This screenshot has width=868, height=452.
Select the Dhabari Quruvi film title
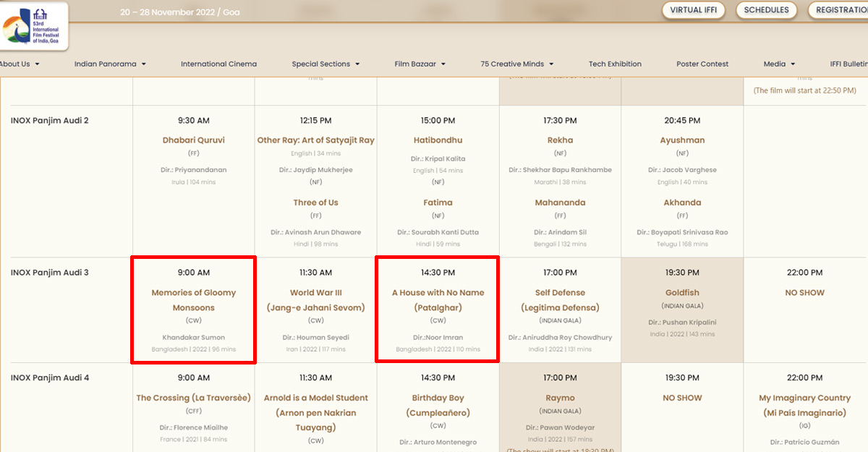click(193, 140)
